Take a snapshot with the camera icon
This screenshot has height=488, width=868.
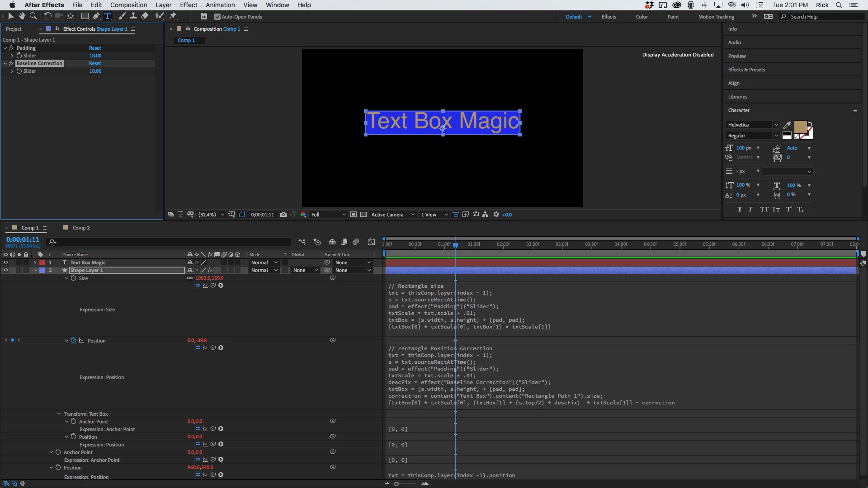click(283, 215)
